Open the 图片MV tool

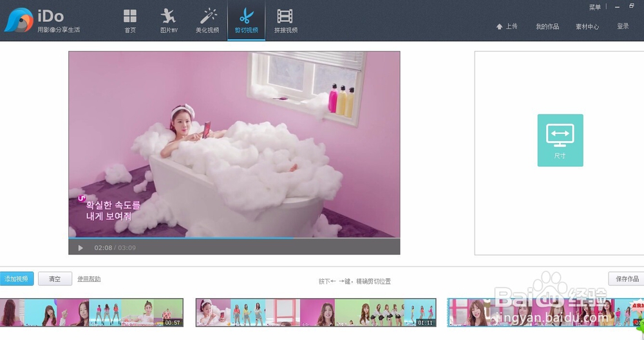pyautogui.click(x=169, y=21)
